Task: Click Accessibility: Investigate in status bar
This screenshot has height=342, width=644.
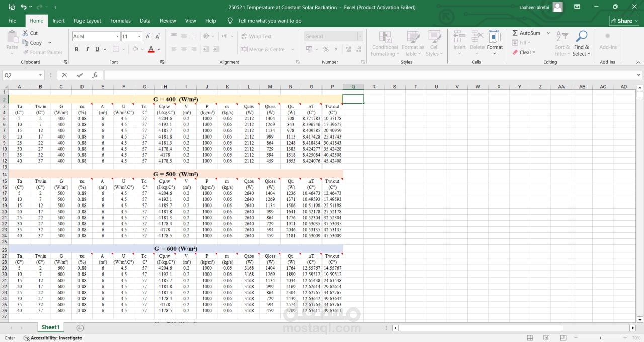Action: click(x=53, y=338)
